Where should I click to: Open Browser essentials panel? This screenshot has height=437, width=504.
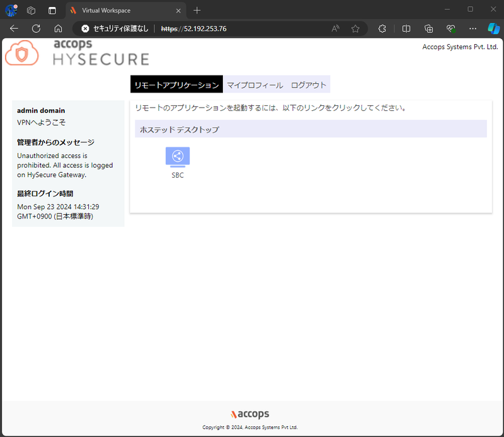pyautogui.click(x=450, y=28)
